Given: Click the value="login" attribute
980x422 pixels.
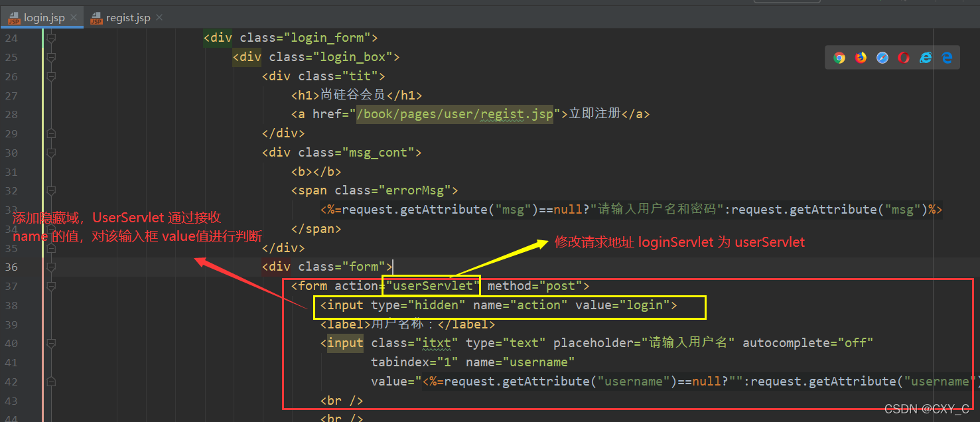Looking at the screenshot, I should [x=622, y=305].
